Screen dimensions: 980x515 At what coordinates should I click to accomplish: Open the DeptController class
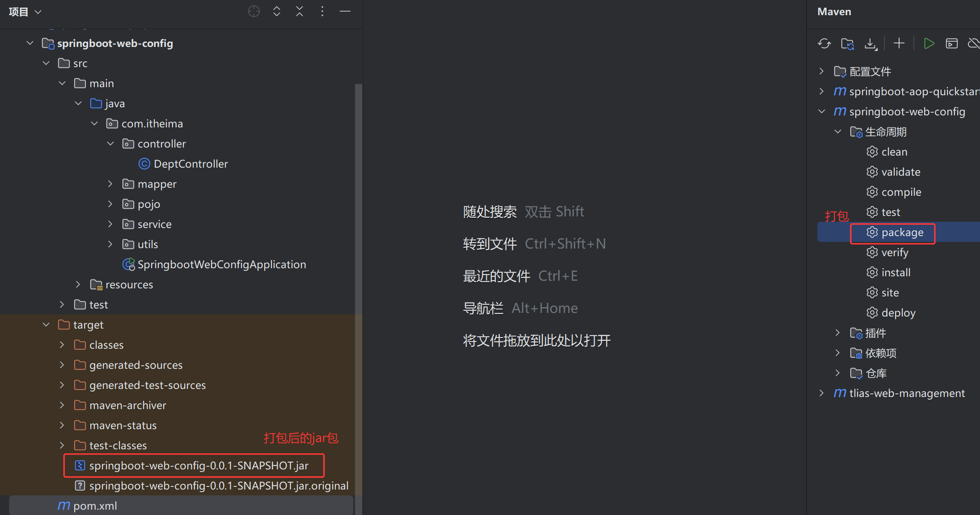click(190, 164)
